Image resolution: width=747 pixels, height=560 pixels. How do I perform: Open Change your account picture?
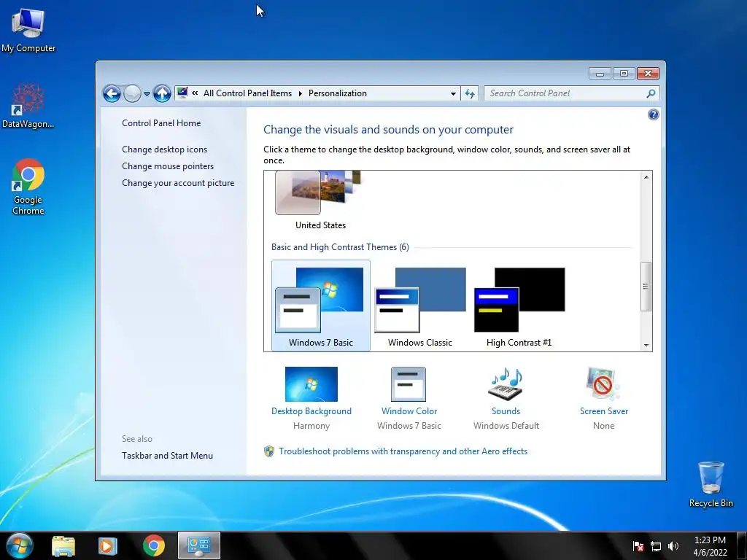[178, 183]
